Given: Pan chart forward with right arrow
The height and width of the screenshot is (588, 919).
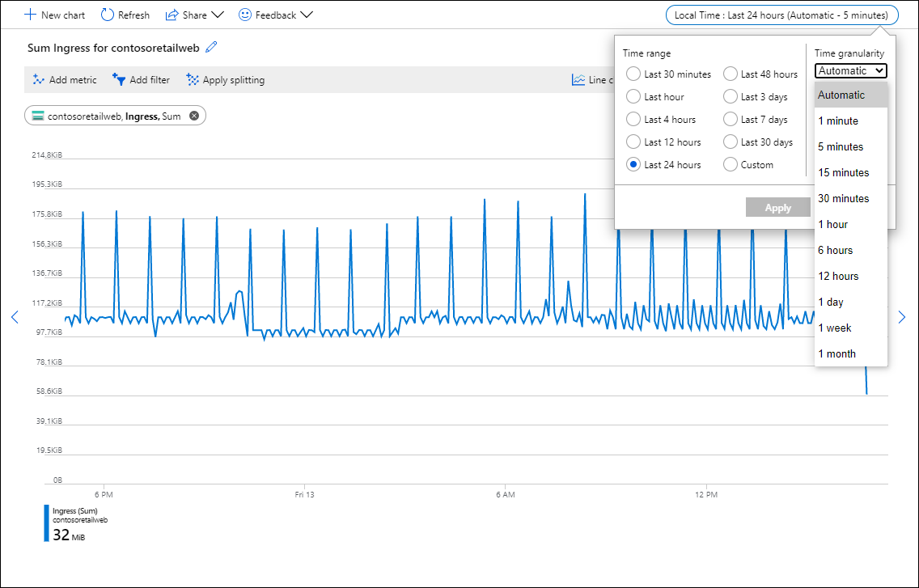Looking at the screenshot, I should click(x=902, y=317).
